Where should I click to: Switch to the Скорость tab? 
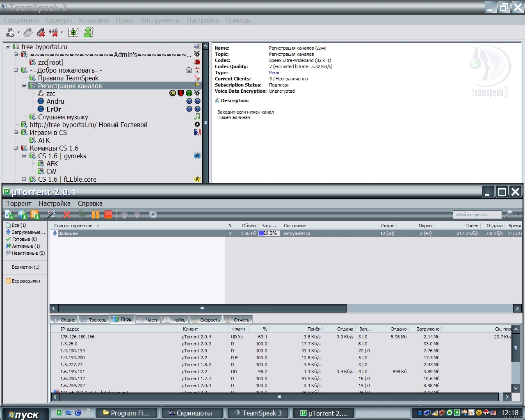(205, 320)
